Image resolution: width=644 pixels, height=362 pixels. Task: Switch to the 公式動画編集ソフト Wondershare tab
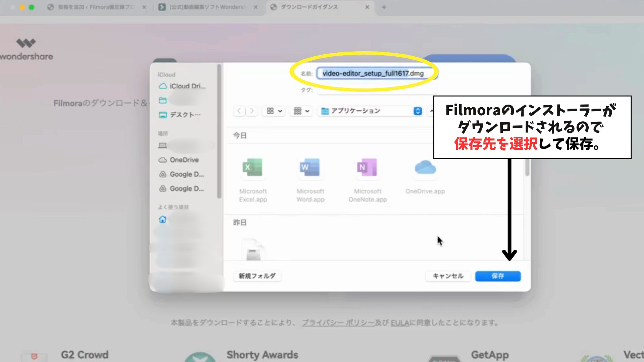207,7
